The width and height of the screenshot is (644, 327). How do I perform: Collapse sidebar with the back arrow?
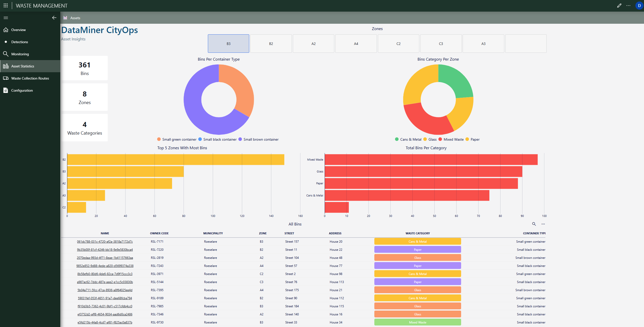pyautogui.click(x=54, y=18)
